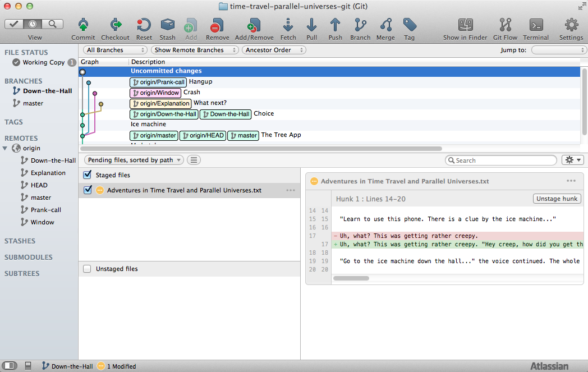Click the SUBMODULES sidebar section header

tap(29, 257)
